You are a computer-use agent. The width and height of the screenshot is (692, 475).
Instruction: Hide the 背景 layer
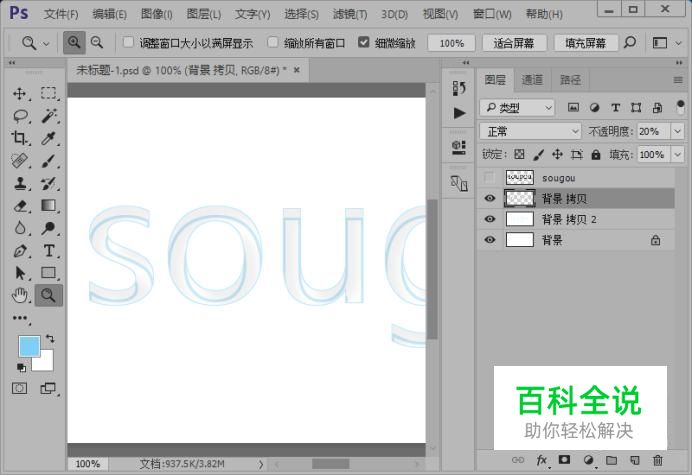[x=489, y=240]
